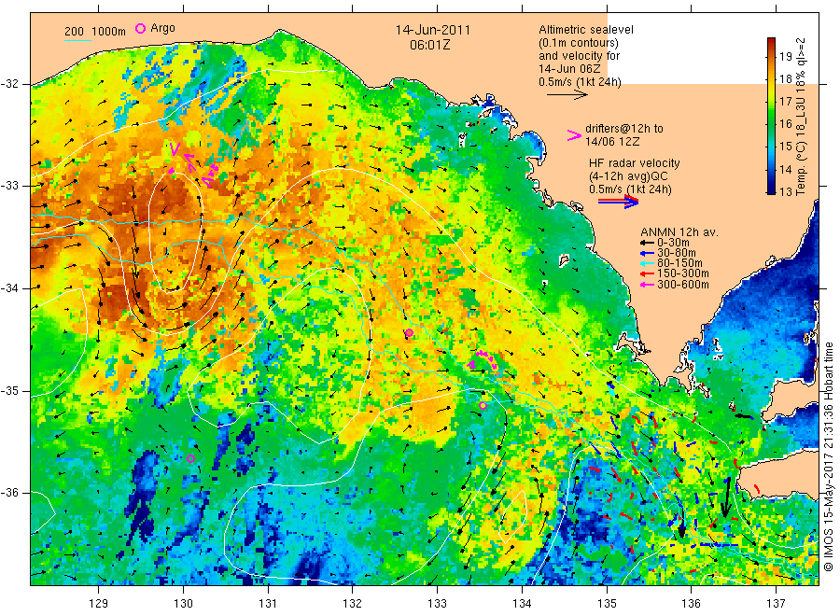Viewport: 840px width, 616px height.
Task: Click the blue 30-80m ANMN legend arrow
Action: 648,253
